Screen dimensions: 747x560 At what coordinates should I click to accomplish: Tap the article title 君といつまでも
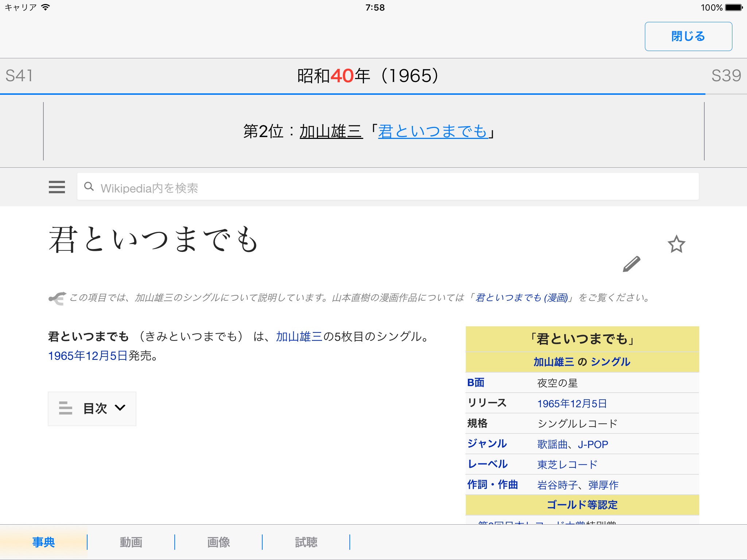pyautogui.click(x=154, y=240)
